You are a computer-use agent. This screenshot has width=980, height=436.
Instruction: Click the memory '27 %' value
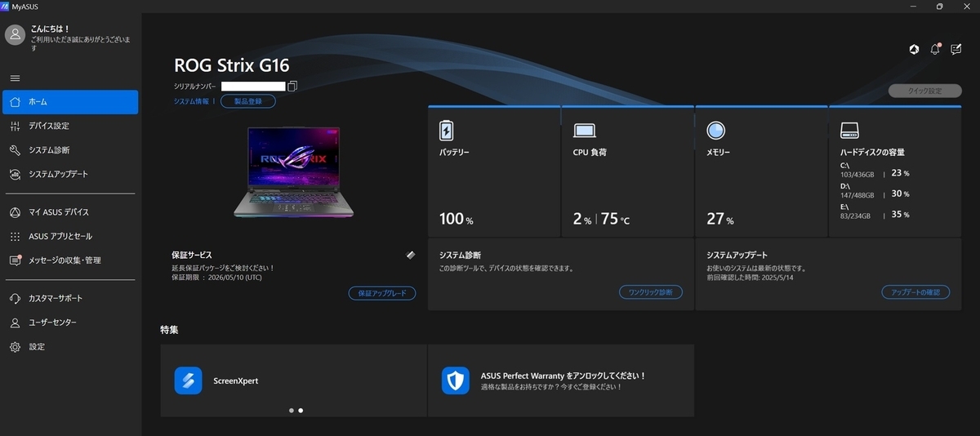tap(720, 220)
